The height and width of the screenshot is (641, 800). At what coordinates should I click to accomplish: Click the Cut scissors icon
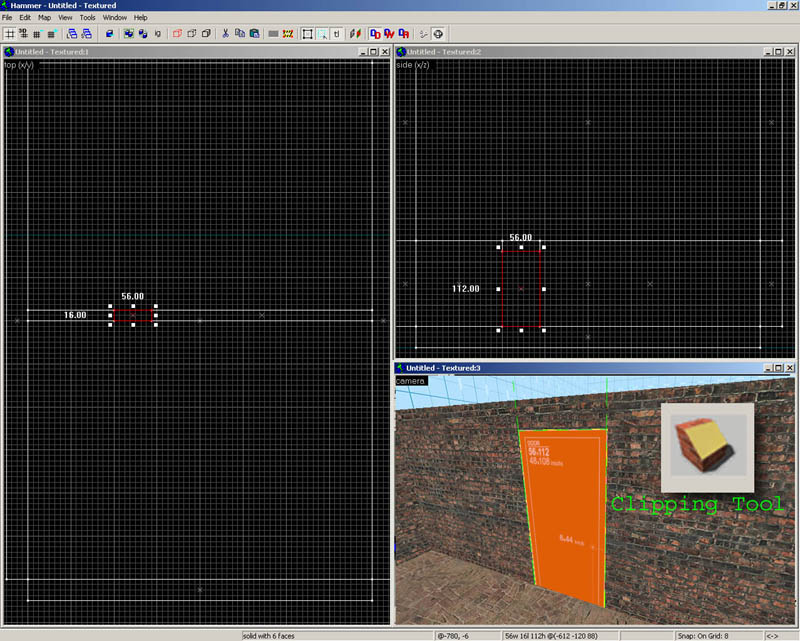coord(226,33)
